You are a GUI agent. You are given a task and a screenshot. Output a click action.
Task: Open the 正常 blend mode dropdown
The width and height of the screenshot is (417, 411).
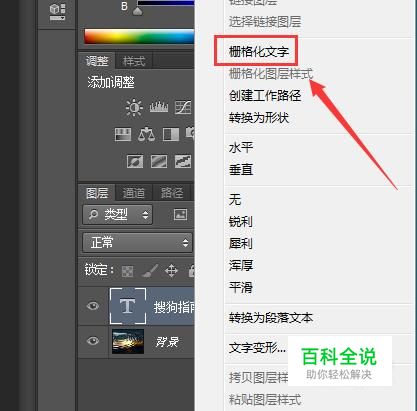(137, 243)
